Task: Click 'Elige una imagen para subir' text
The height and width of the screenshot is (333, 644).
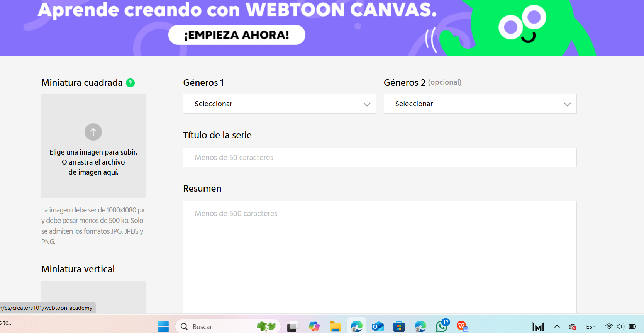Action: coord(93,152)
